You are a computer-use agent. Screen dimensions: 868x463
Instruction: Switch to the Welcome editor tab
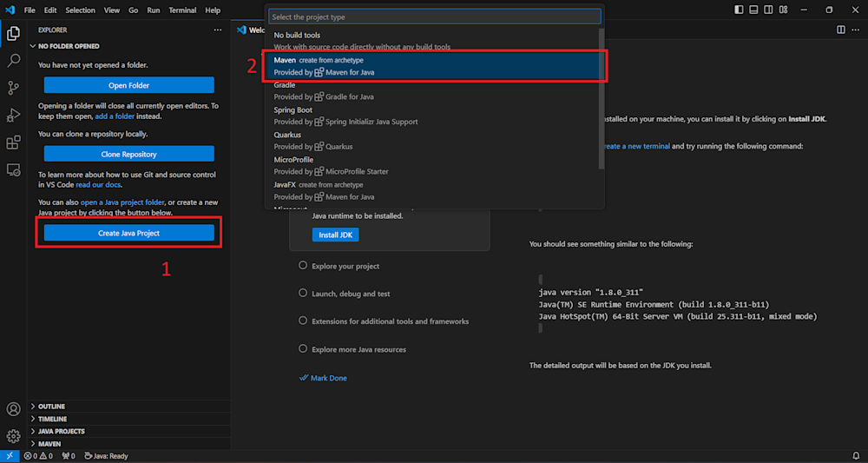pyautogui.click(x=249, y=30)
